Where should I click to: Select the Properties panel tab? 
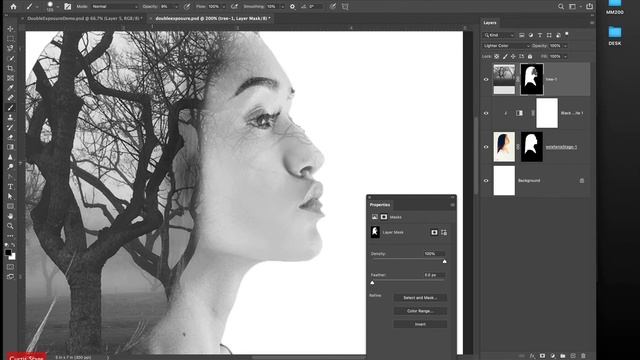[x=380, y=204]
